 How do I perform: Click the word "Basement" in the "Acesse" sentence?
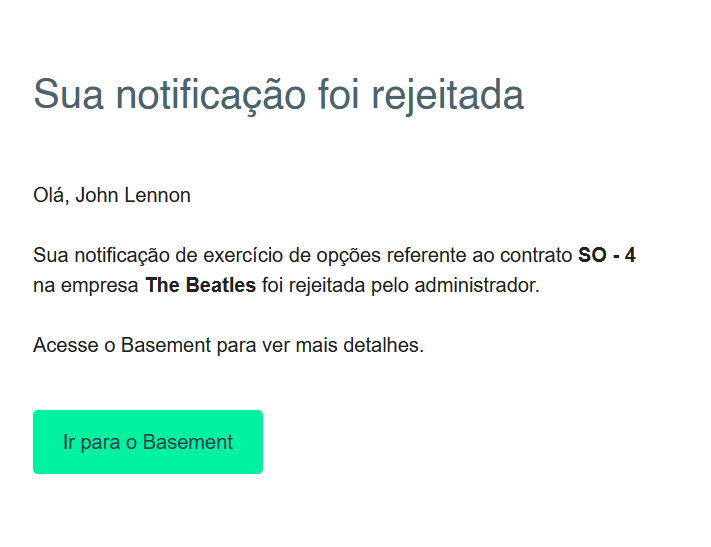pos(163,346)
